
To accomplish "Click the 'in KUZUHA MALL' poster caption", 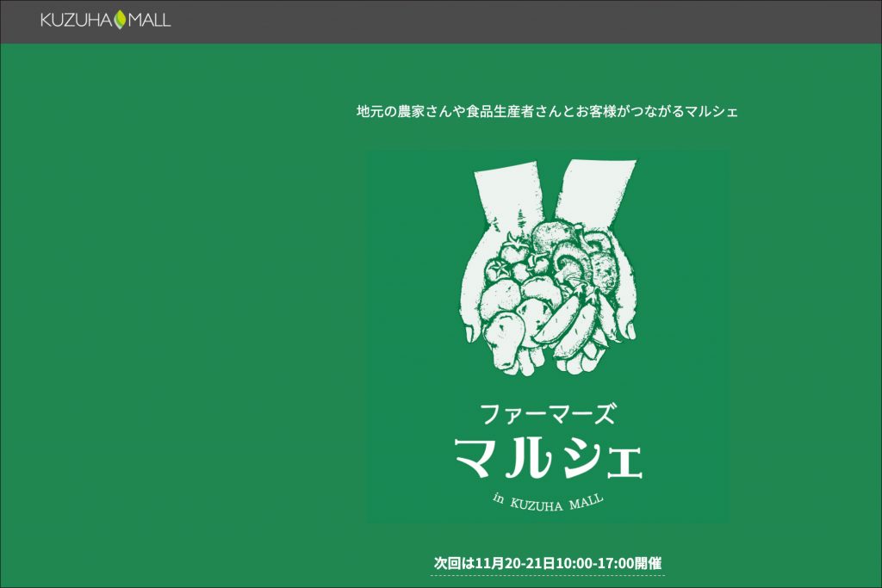I will (x=548, y=501).
